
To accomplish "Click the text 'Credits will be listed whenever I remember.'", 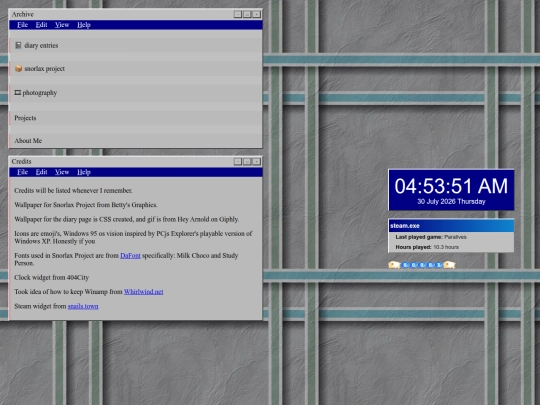I will tap(73, 190).
